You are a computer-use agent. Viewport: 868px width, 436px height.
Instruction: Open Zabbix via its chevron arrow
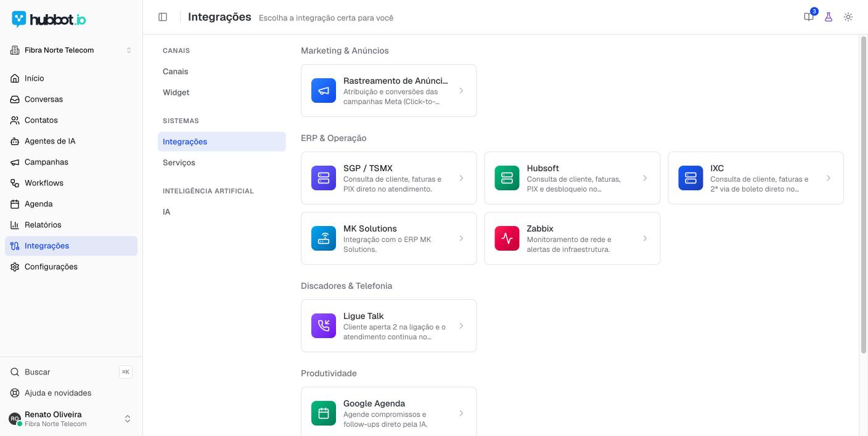click(645, 238)
